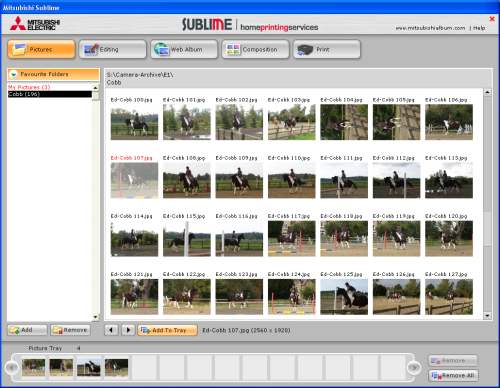Select thumbnail Ed-Cobb 101.jpg
The height and width of the screenshot is (388, 500).
click(187, 122)
